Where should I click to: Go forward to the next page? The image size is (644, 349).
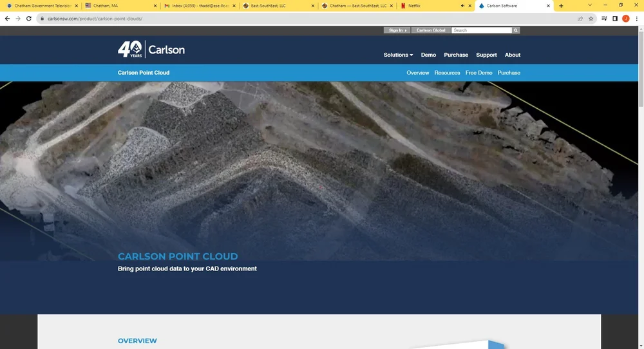(x=17, y=19)
